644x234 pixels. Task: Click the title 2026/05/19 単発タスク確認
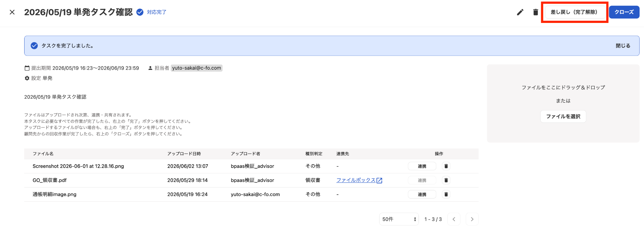point(78,12)
